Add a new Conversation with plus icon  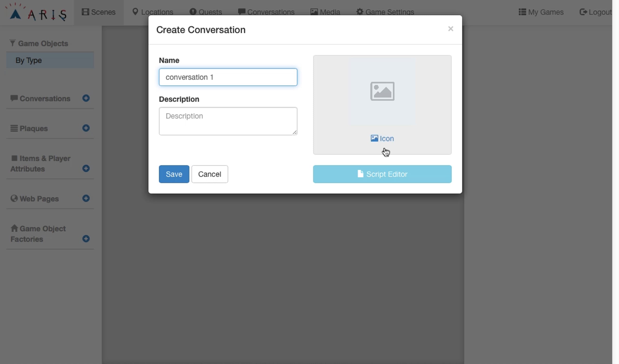(x=86, y=98)
